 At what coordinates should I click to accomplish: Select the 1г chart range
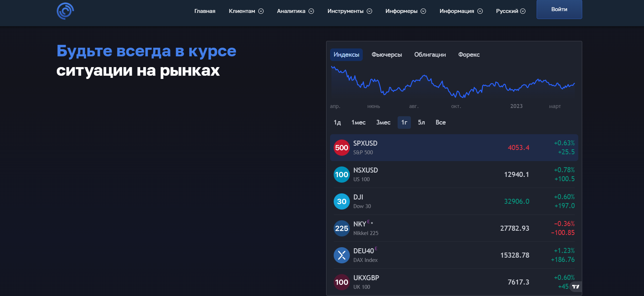click(404, 122)
